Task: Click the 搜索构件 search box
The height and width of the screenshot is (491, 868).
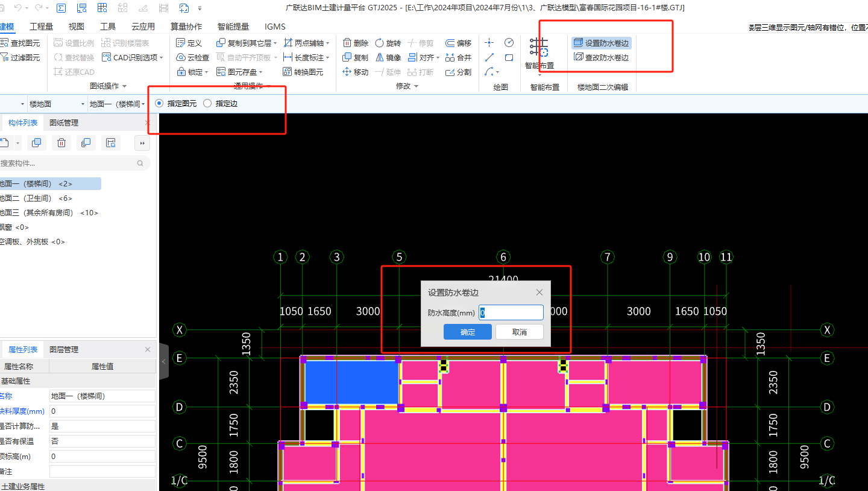Action: pyautogui.click(x=75, y=163)
